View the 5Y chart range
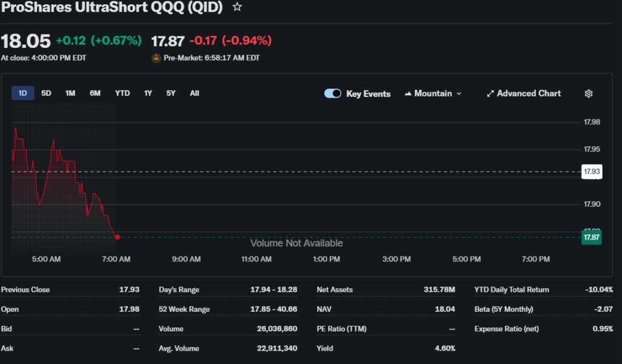622x364 pixels. pos(171,93)
